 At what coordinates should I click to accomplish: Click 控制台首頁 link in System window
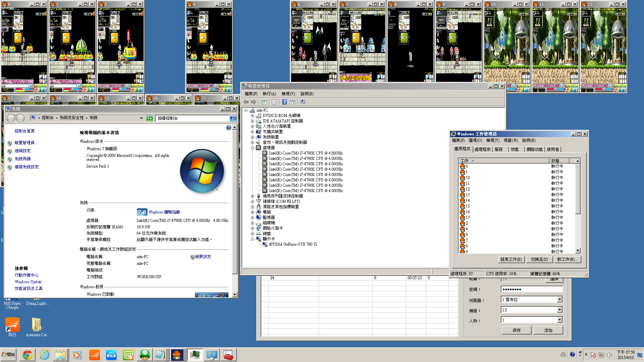[24, 131]
